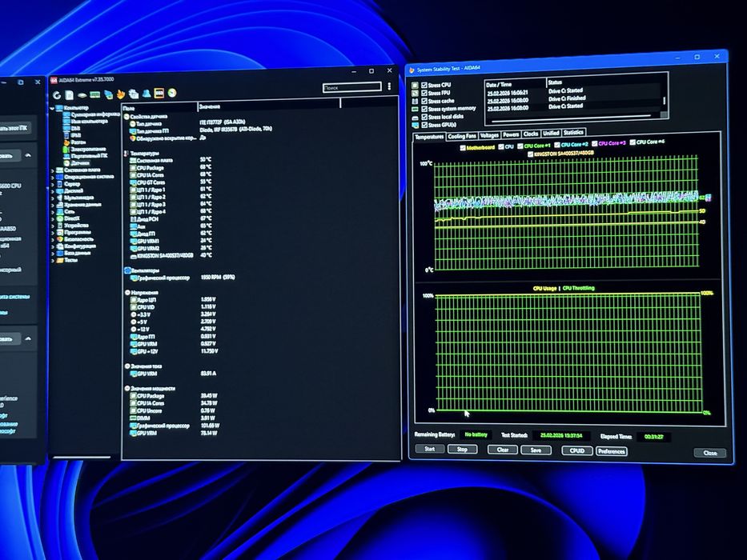Select Датчики (Sensors) in the AIDA64 tree
The image size is (747, 560).
pyautogui.click(x=76, y=163)
